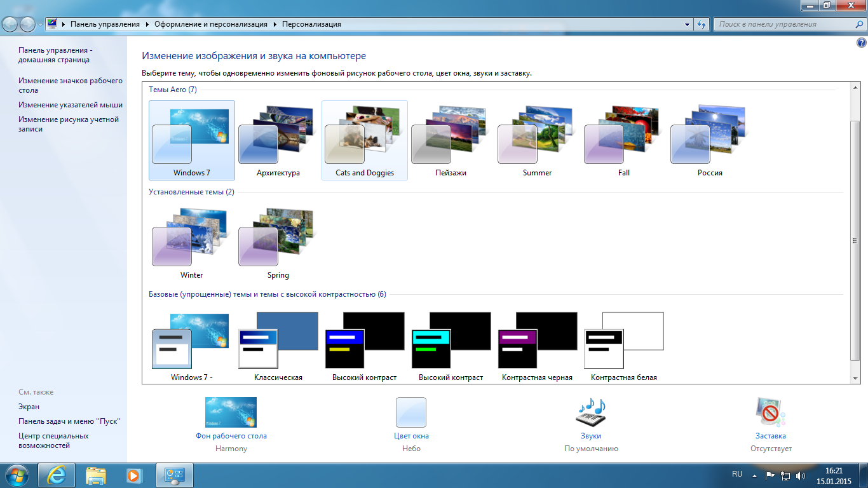This screenshot has width=868, height=488.
Task: Show hidden tray icons arrow
Action: (754, 475)
